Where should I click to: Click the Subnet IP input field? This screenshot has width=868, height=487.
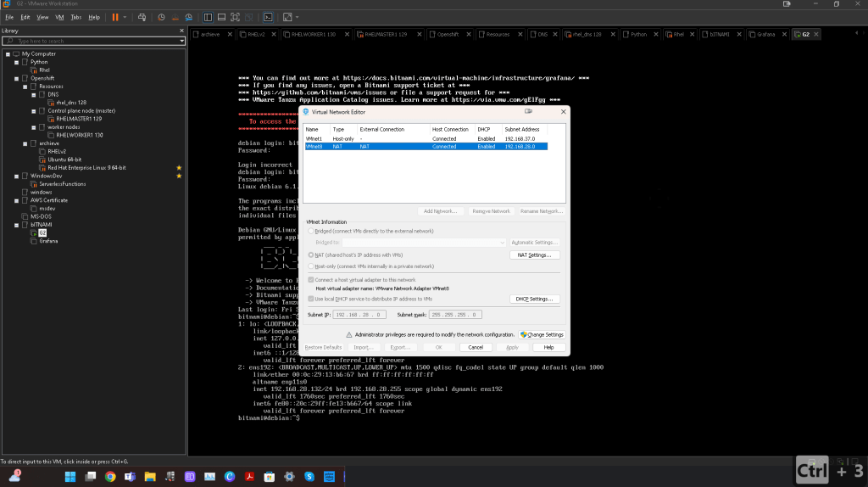coord(359,314)
